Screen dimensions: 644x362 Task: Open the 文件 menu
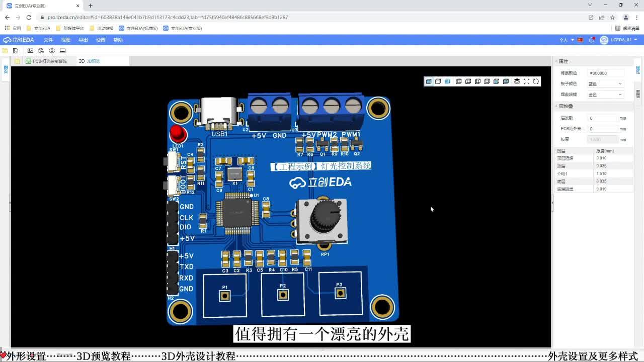click(48, 40)
